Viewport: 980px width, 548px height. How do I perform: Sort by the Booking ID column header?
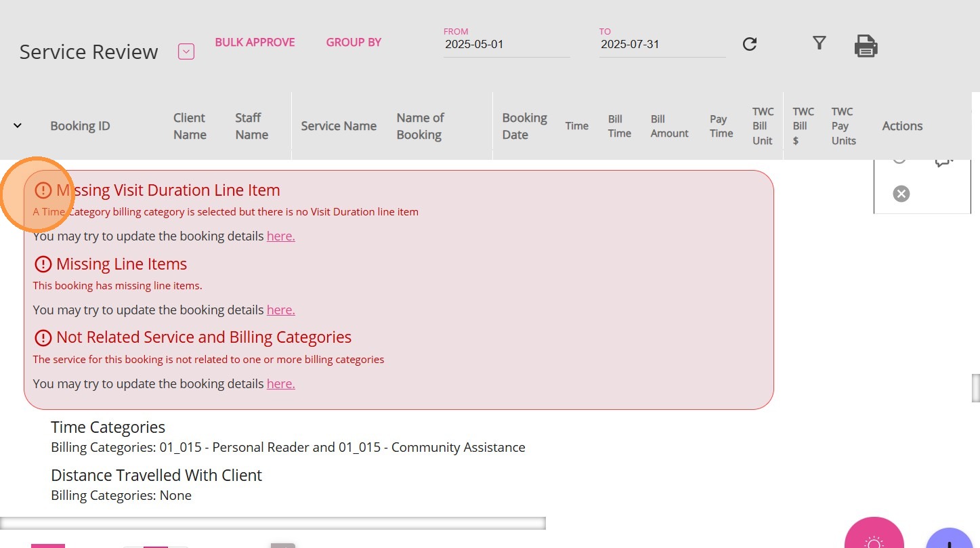click(80, 126)
